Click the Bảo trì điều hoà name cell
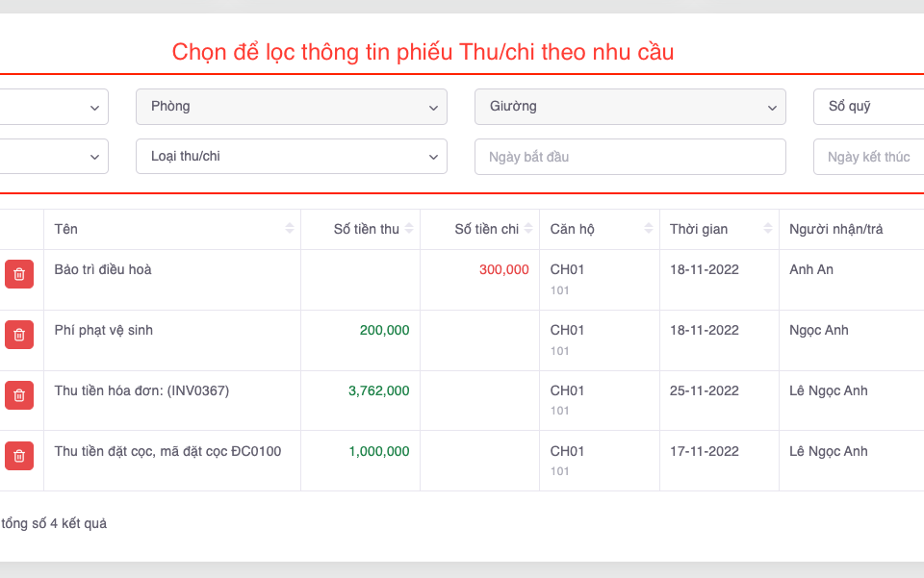Image resolution: width=924 pixels, height=578 pixels. [x=103, y=269]
